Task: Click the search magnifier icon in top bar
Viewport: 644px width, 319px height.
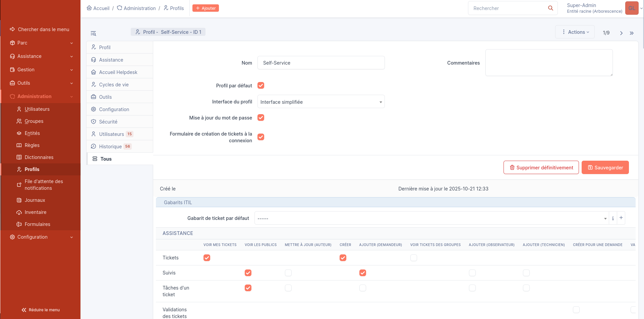Action: pos(550,8)
